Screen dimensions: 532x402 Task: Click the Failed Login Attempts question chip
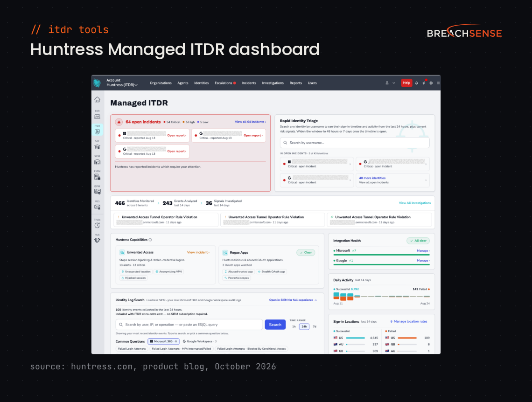point(132,348)
